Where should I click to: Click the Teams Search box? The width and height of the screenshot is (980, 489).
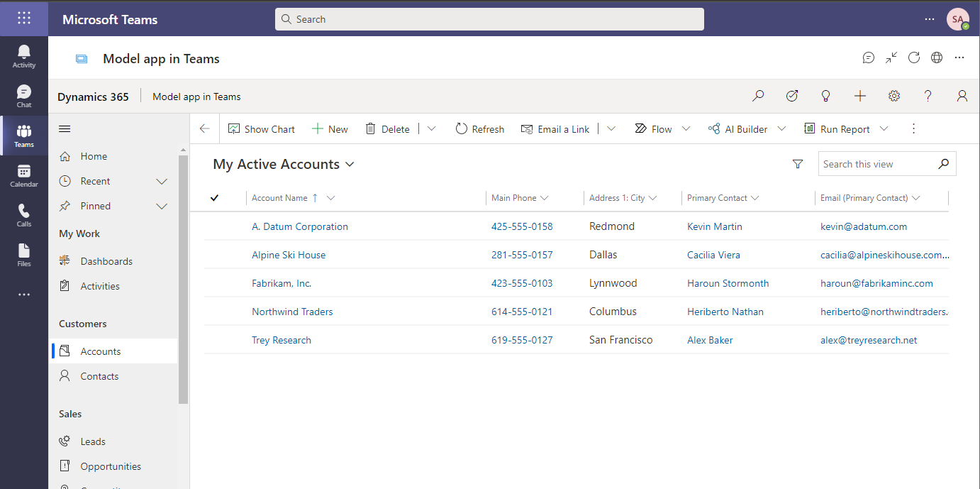[x=489, y=19]
